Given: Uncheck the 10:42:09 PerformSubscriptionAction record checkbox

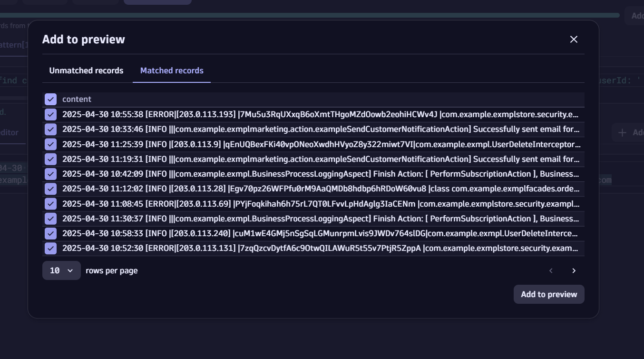Looking at the screenshot, I should pyautogui.click(x=50, y=174).
